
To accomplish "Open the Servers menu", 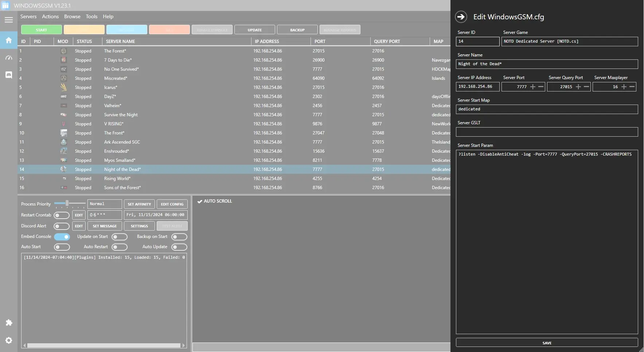I will (28, 17).
